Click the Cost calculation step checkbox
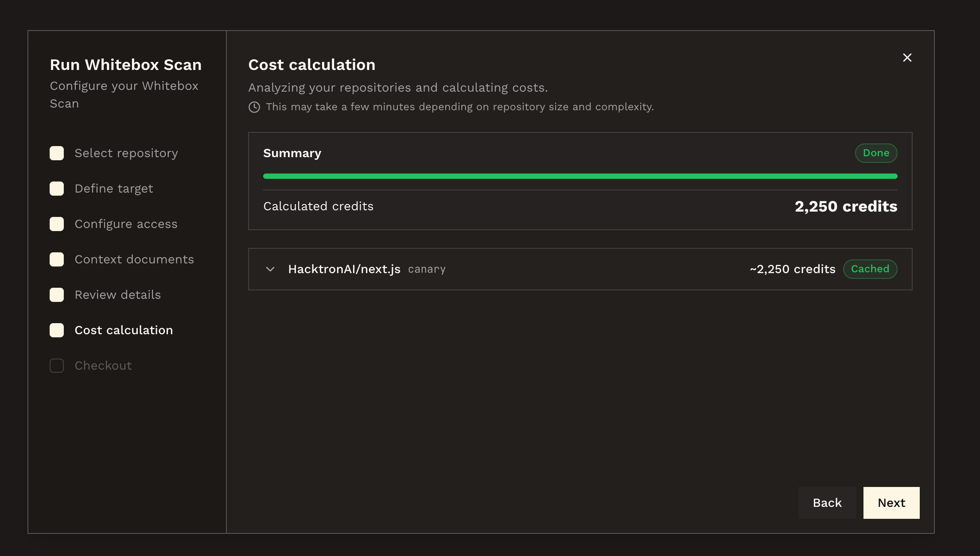Screen dimensions: 980x556 [x=57, y=330]
